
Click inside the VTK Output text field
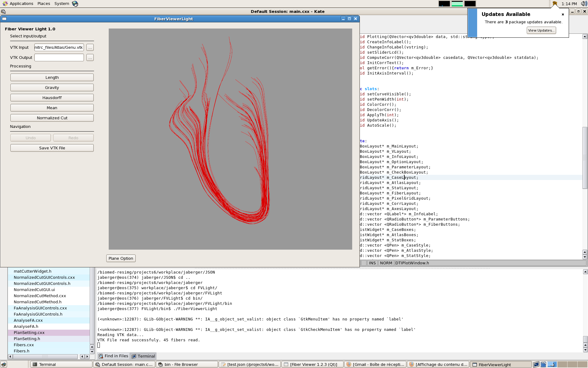59,58
